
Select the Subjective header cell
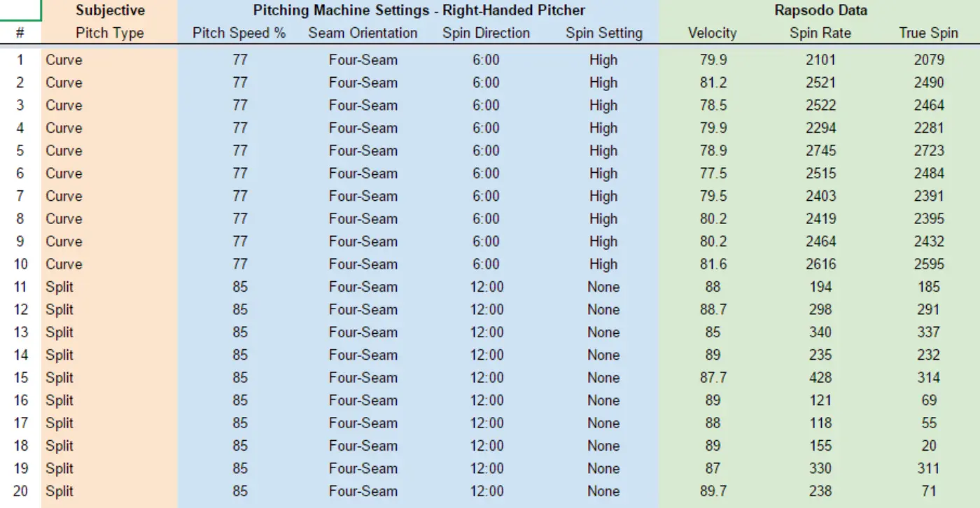pos(110,10)
